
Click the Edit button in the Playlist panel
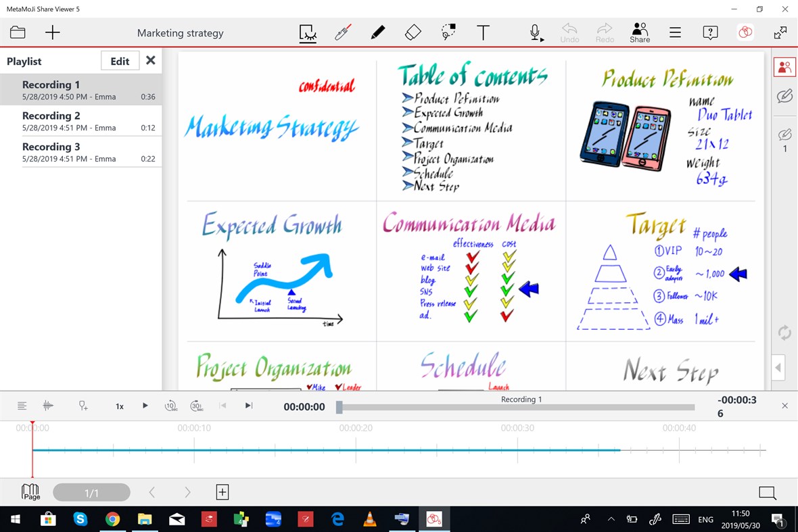pos(120,60)
